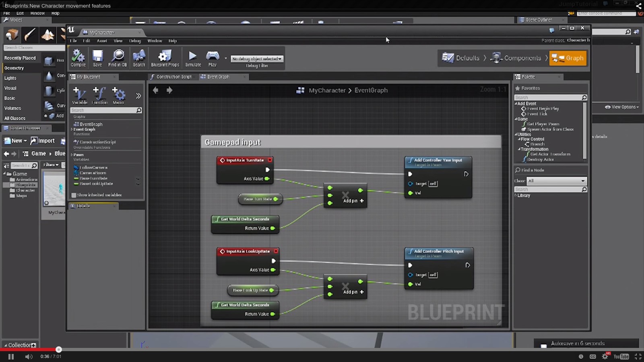The height and width of the screenshot is (362, 644).
Task: Click the Landscape mode mountain icon
Action: coord(47,35)
